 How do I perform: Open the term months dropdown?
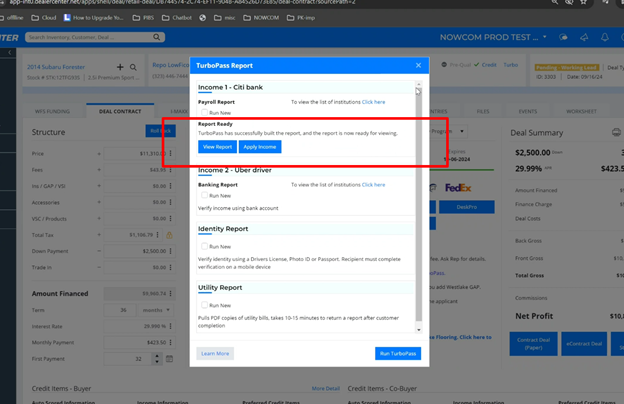(156, 310)
